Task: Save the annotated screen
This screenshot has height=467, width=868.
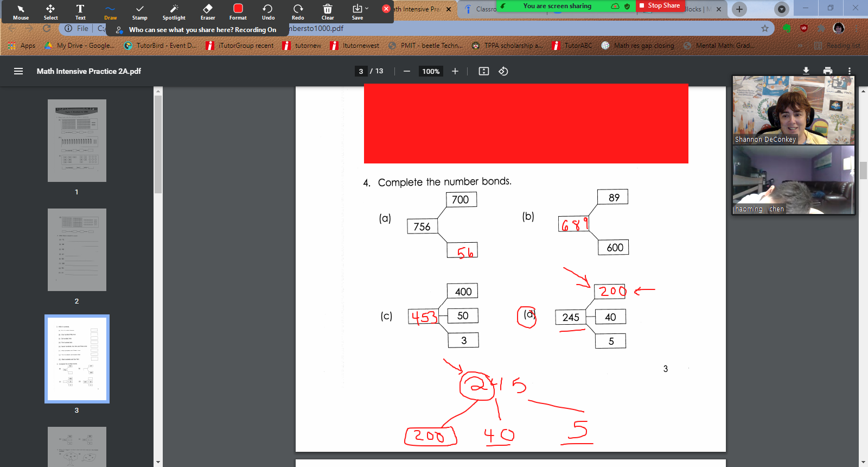Action: (357, 11)
